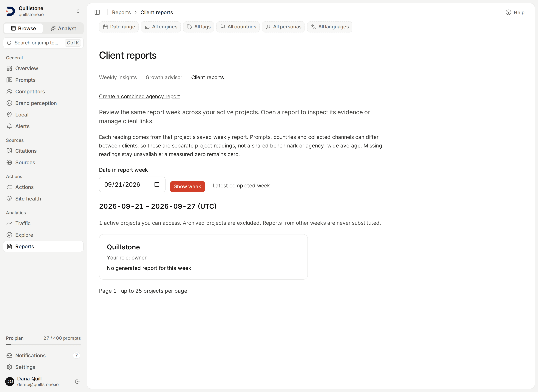This screenshot has height=392, width=538.
Task: Switch to Analyst mode
Action: point(63,29)
